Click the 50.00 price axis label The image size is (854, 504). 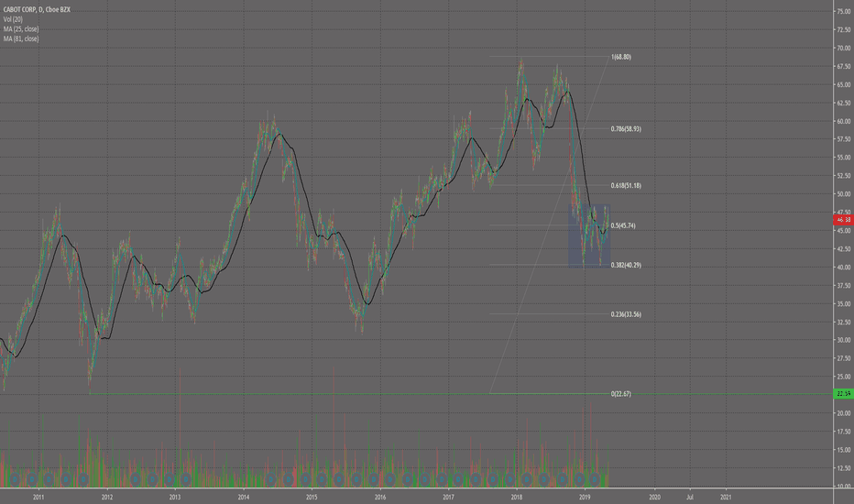click(844, 194)
